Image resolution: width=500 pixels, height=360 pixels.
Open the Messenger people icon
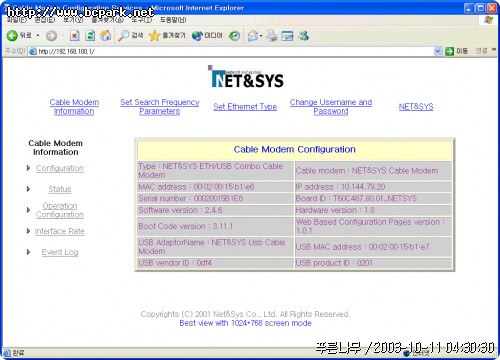(303, 36)
